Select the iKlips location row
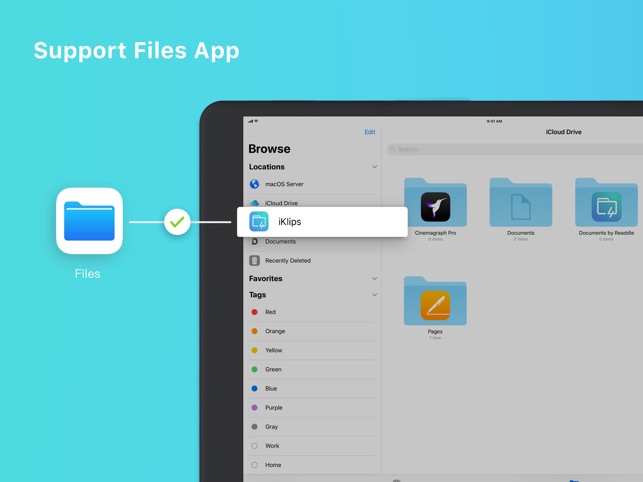 (x=322, y=222)
